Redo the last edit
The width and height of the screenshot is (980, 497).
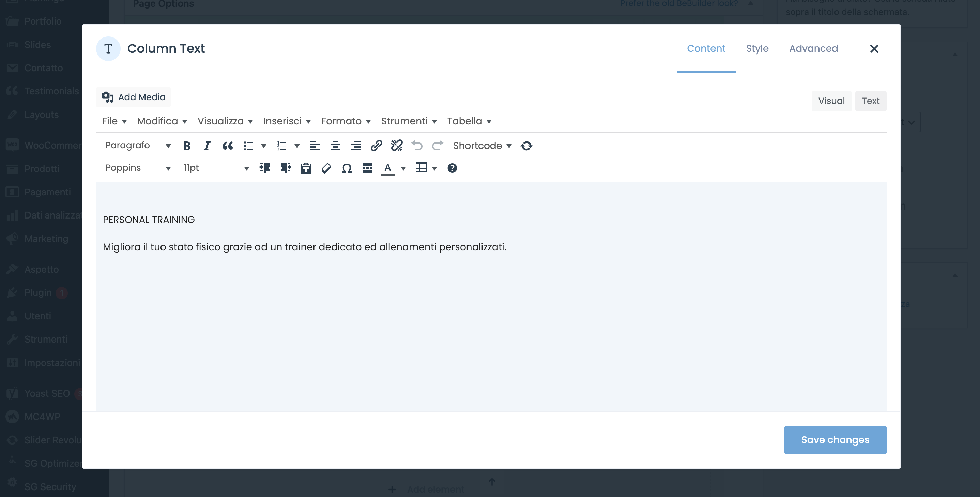pos(438,146)
